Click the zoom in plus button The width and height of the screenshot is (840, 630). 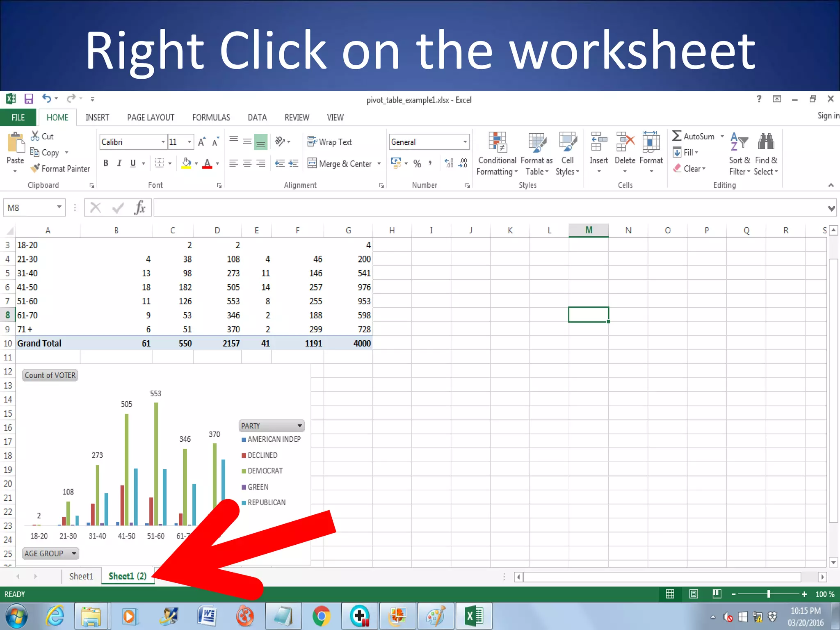804,594
